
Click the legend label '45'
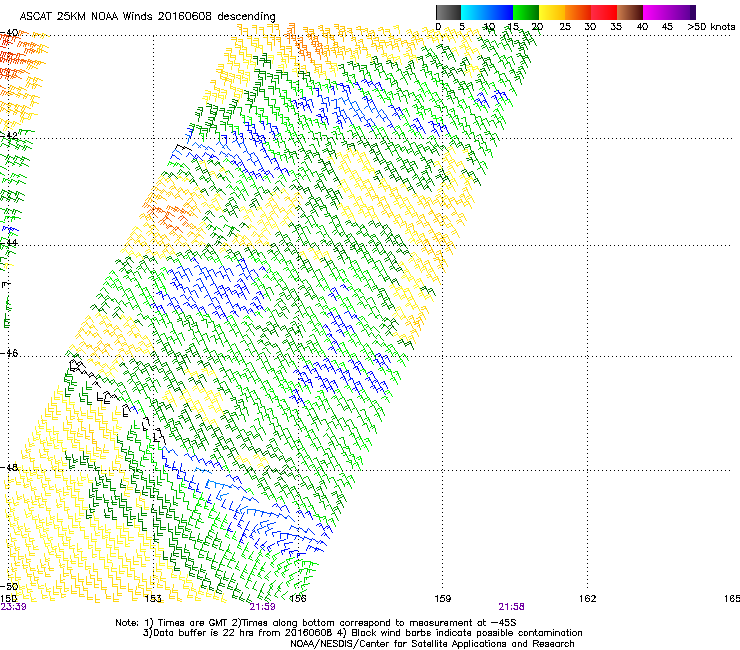click(x=667, y=27)
